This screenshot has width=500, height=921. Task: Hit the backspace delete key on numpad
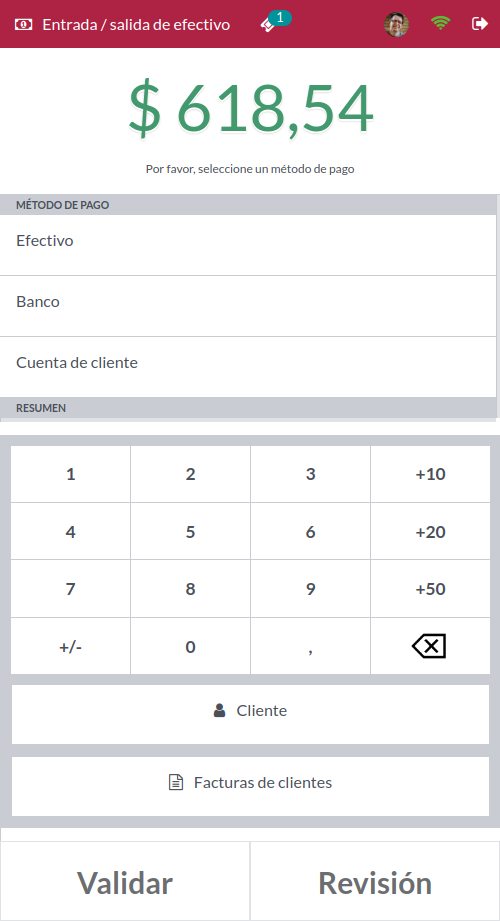[x=430, y=646]
